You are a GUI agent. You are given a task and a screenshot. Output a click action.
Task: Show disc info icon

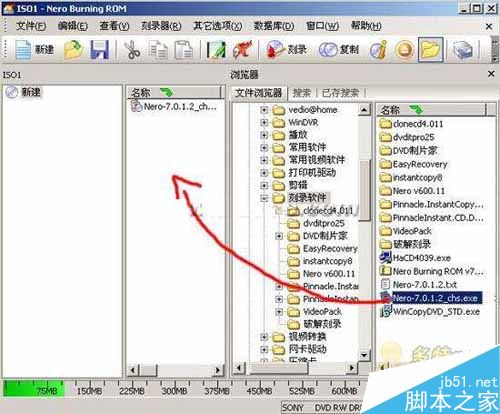379,50
